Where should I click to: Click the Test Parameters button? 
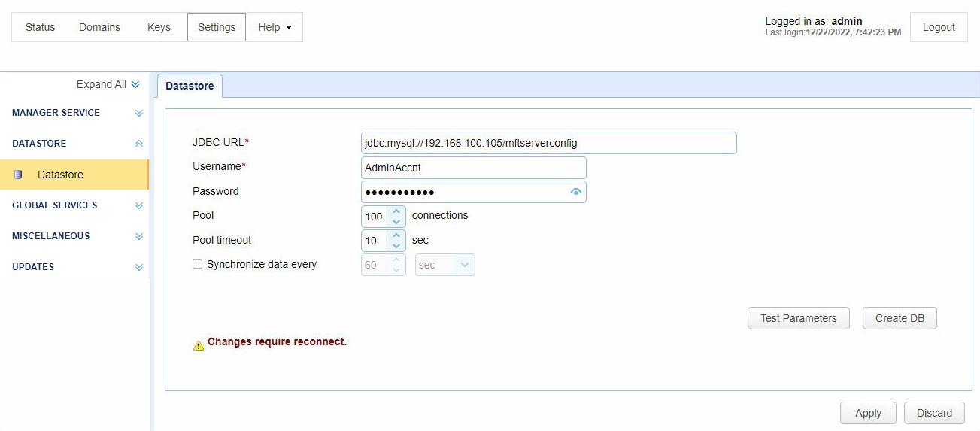799,318
